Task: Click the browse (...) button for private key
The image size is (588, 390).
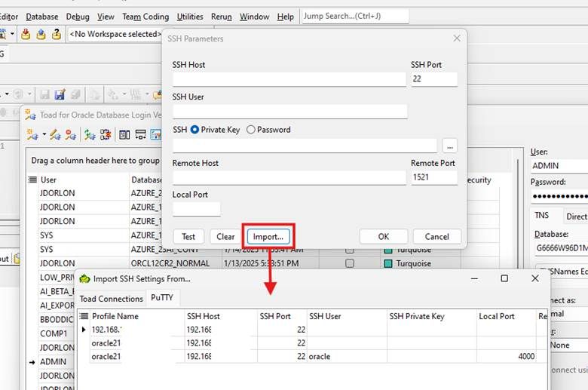Action: point(450,146)
